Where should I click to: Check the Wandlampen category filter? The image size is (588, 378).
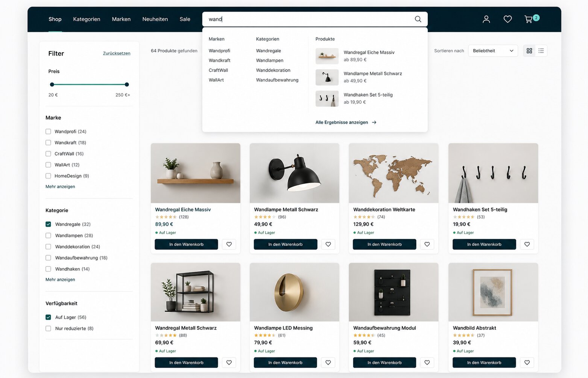click(48, 236)
